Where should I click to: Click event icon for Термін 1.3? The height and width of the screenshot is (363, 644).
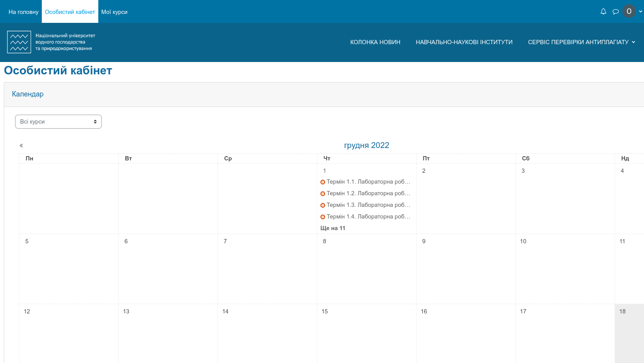coord(323,205)
